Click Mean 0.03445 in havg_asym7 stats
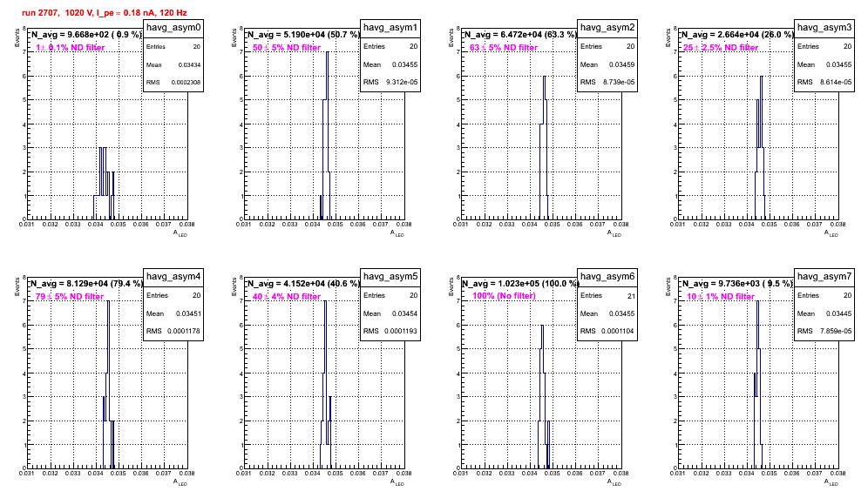This screenshot has width=868, height=498. click(x=824, y=313)
